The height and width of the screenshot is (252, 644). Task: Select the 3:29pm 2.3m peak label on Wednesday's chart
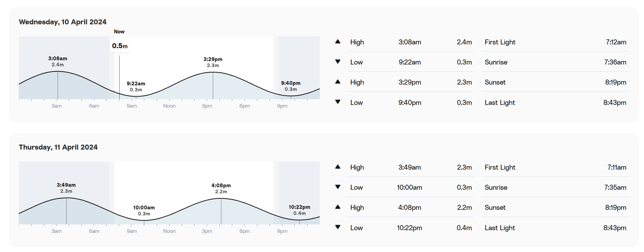click(x=213, y=62)
